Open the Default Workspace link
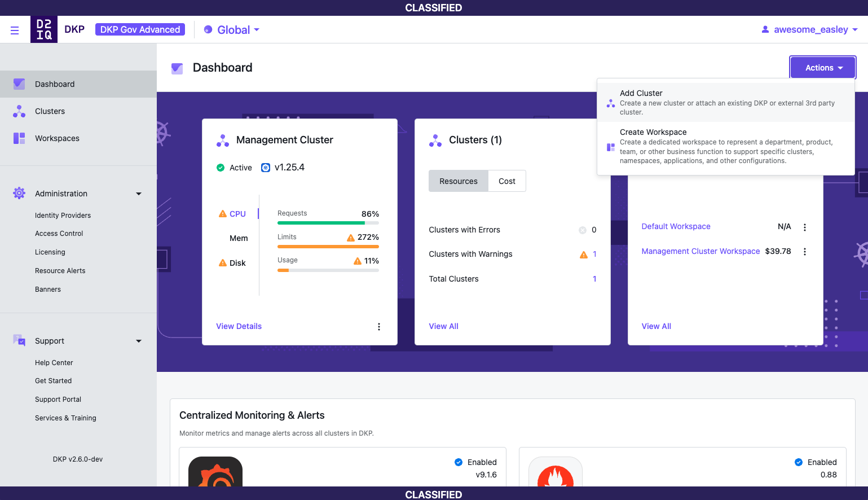This screenshot has height=500, width=868. (676, 226)
